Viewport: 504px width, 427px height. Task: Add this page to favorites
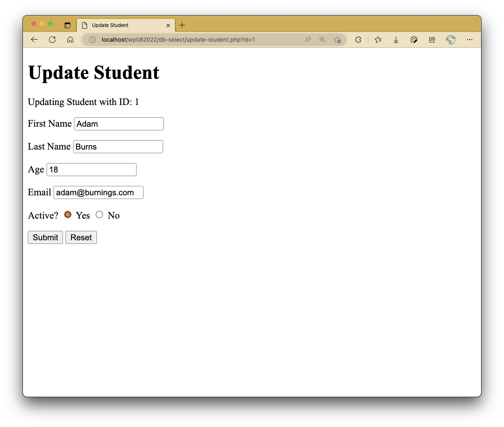click(337, 40)
